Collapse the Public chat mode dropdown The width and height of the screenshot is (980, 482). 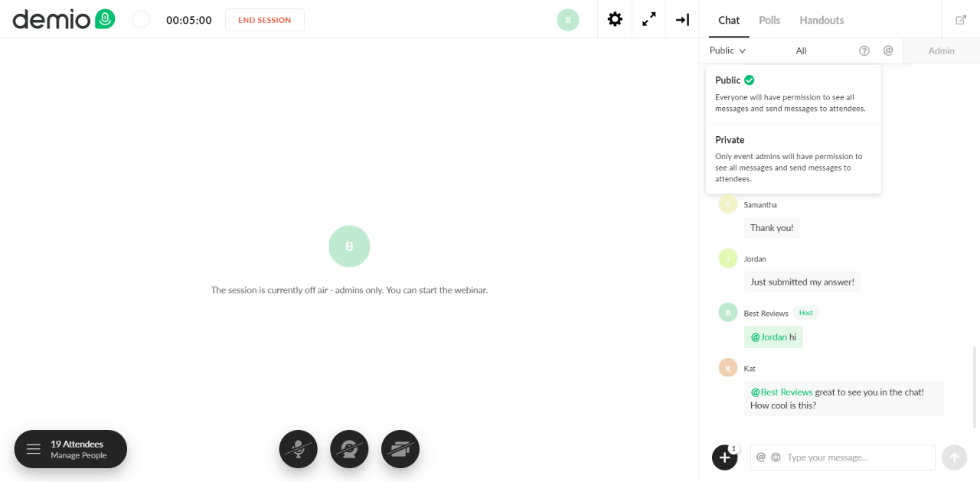pyautogui.click(x=727, y=50)
